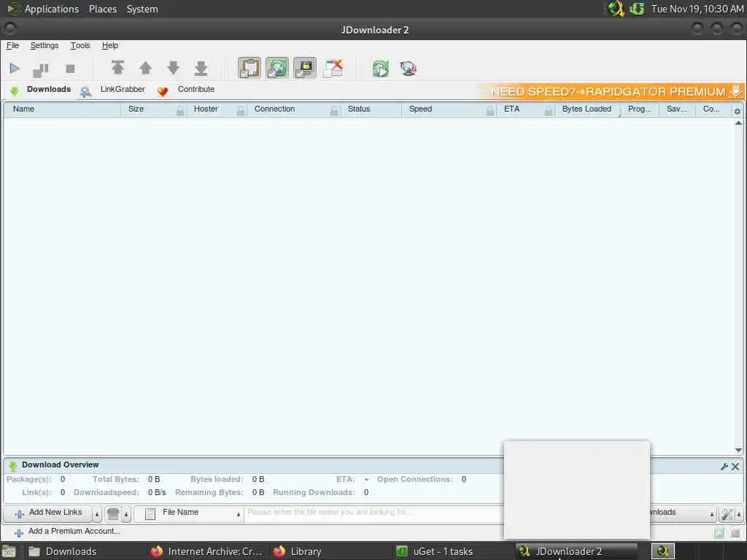Viewport: 747px width, 560px height.
Task: Switch to Internet Archive Firefox window
Action: point(206,551)
